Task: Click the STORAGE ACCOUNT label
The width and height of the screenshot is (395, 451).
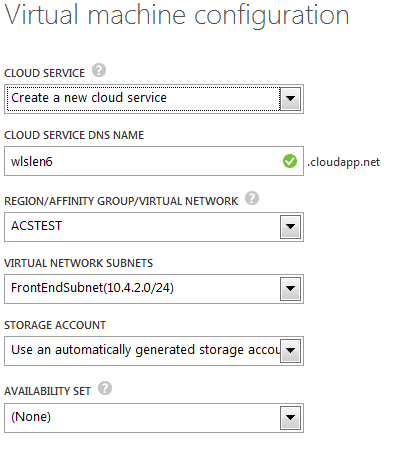Action: click(55, 325)
